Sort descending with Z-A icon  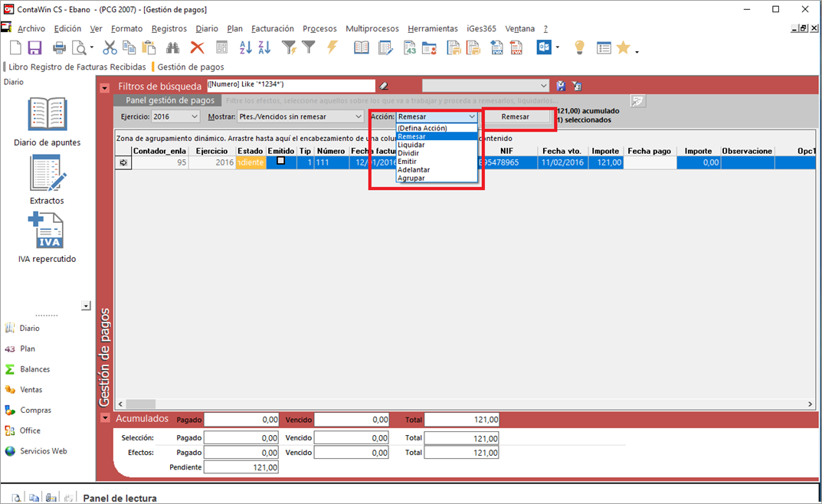pyautogui.click(x=264, y=48)
